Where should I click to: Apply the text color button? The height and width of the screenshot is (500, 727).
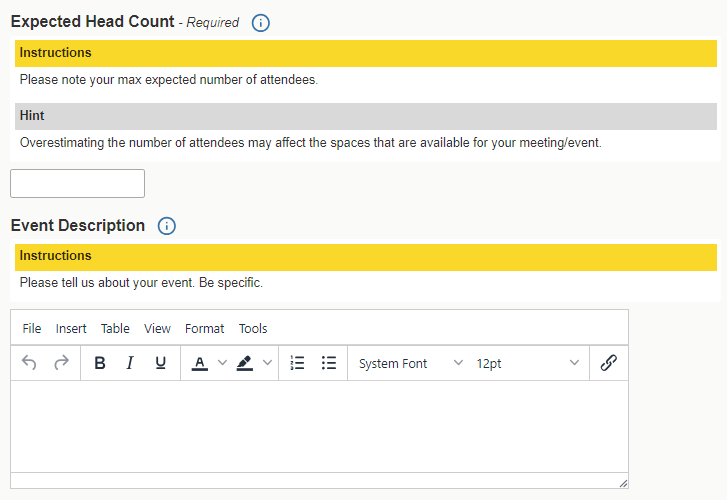coord(200,363)
